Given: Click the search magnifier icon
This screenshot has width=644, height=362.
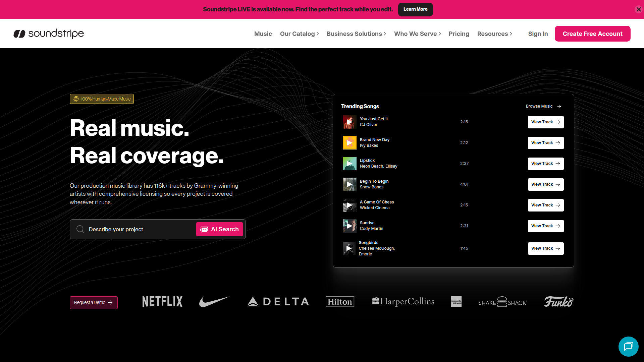Looking at the screenshot, I should (x=80, y=229).
